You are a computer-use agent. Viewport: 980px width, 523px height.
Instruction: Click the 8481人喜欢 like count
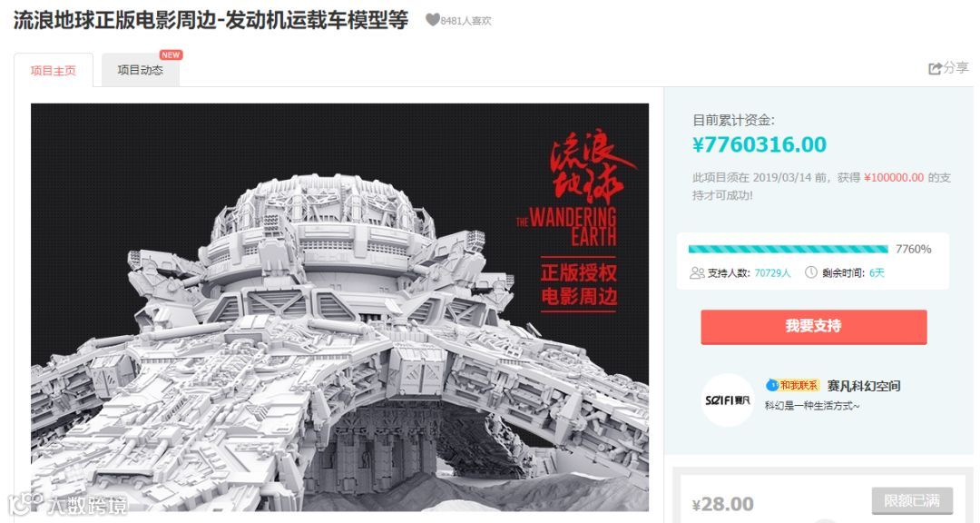[465, 21]
